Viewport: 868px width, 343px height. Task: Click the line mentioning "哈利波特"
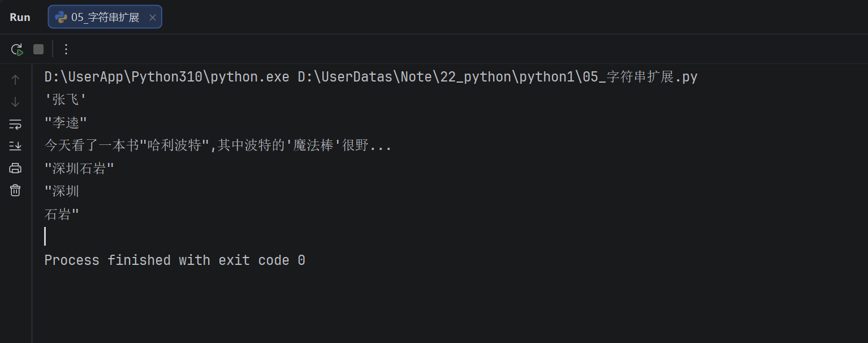(x=218, y=145)
